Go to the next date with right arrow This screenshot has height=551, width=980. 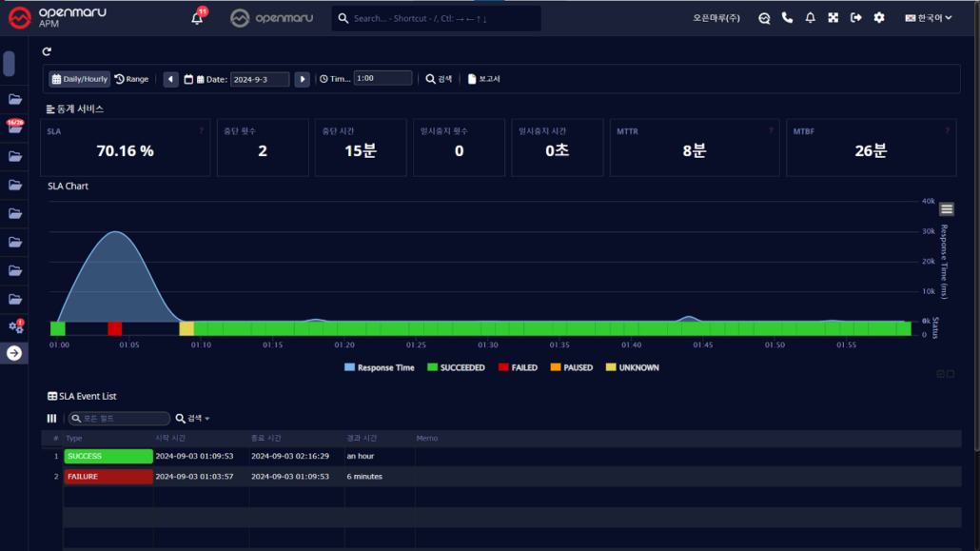point(302,79)
